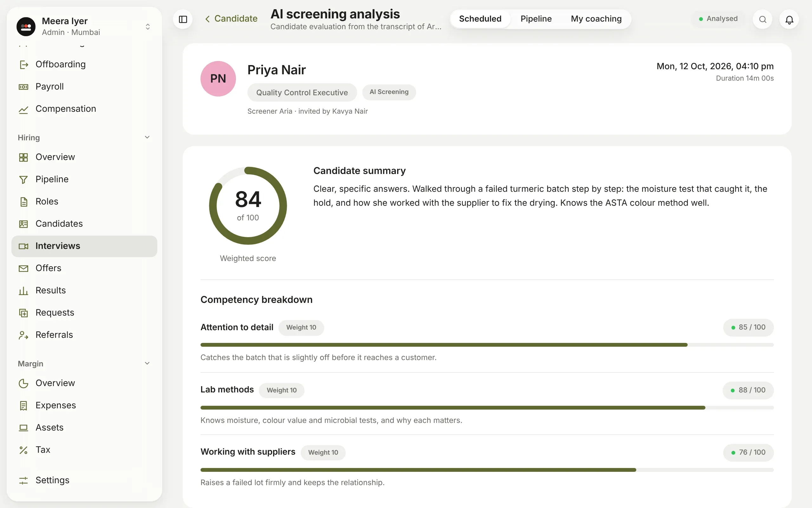Open Offboarding in the sidebar
The image size is (812, 508).
click(x=84, y=64)
